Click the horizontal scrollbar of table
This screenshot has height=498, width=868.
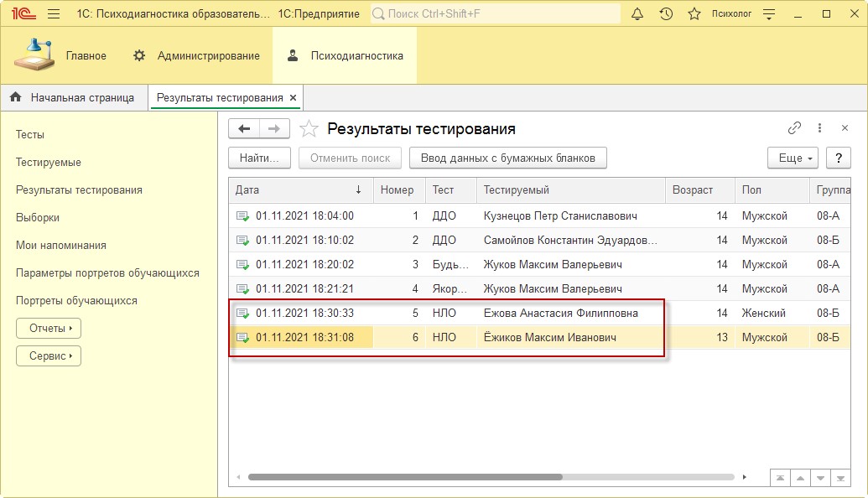point(404,477)
